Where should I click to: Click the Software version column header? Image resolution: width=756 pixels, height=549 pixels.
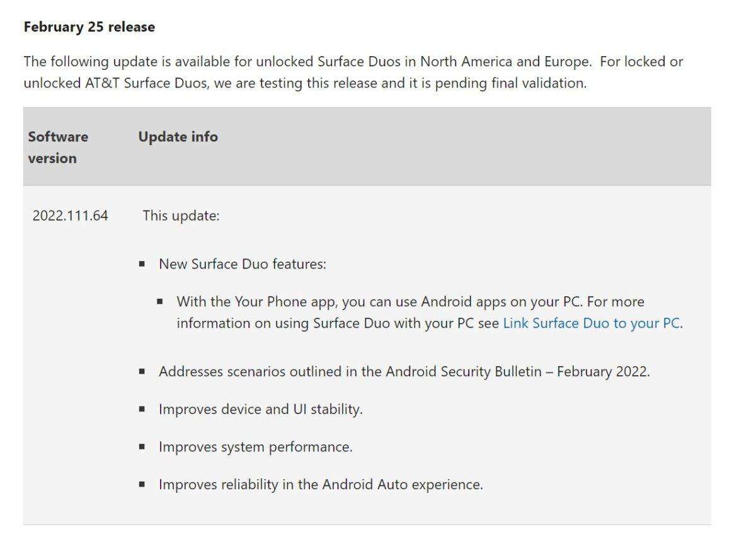[58, 147]
